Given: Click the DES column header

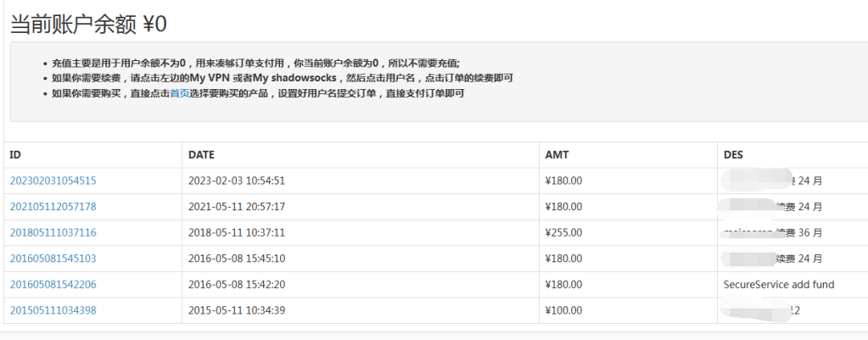Looking at the screenshot, I should (x=733, y=155).
